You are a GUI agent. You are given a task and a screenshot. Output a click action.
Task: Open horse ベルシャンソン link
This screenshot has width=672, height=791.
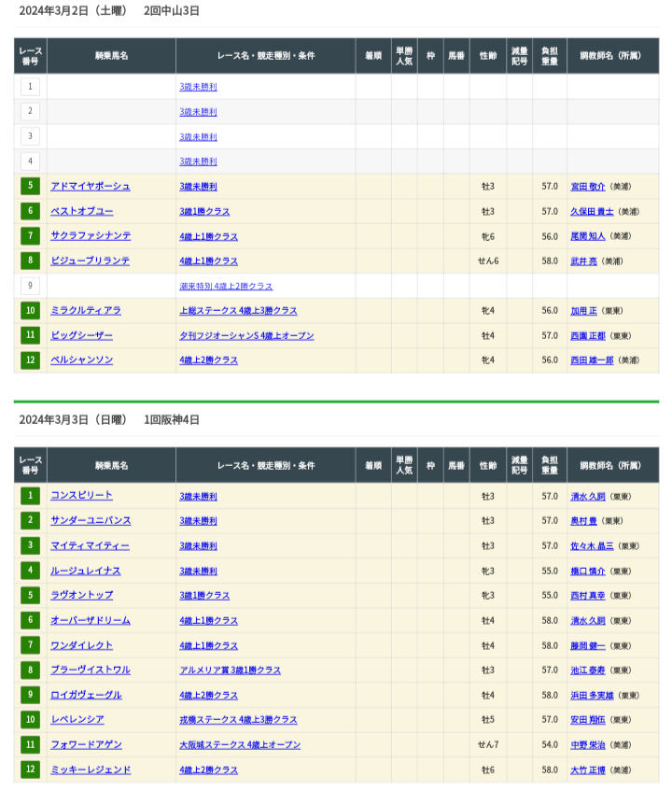[82, 360]
